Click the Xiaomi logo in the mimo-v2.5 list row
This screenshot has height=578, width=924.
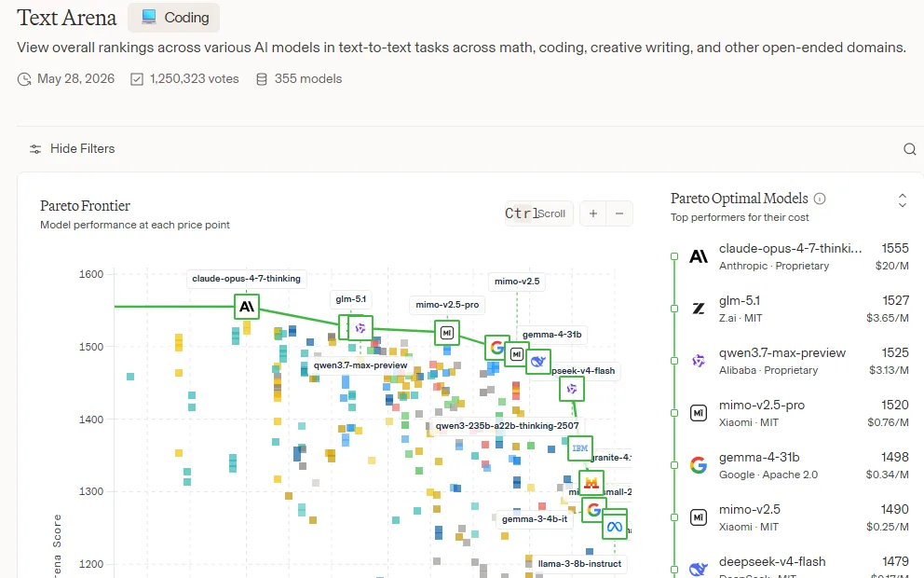(699, 517)
